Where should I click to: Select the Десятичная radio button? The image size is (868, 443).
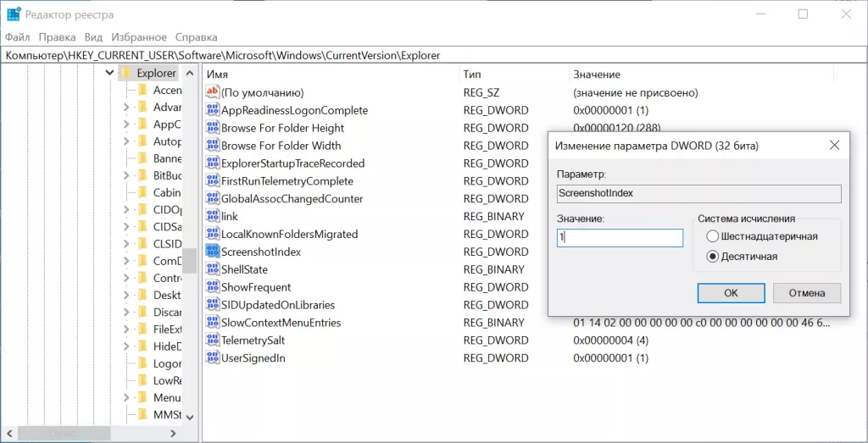coord(713,256)
